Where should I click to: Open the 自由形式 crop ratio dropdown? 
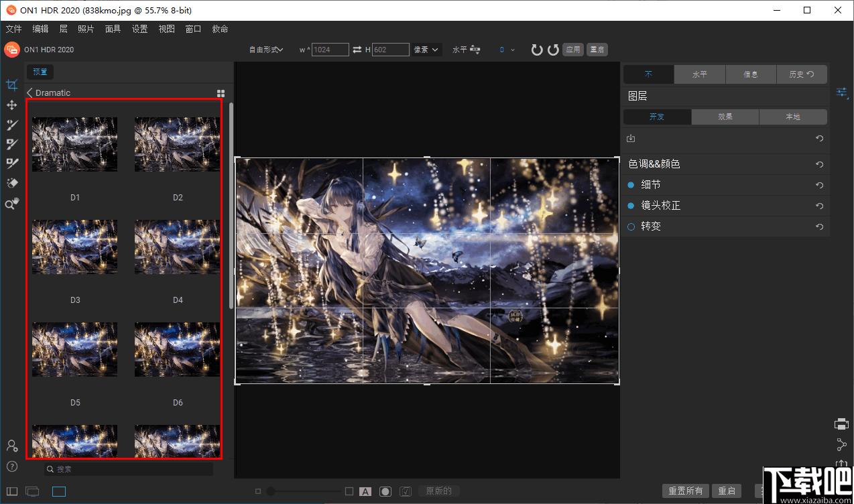click(x=266, y=50)
